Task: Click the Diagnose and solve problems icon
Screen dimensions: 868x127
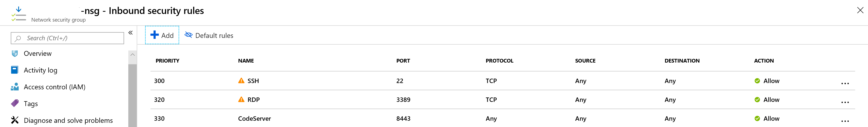Action: pyautogui.click(x=15, y=120)
